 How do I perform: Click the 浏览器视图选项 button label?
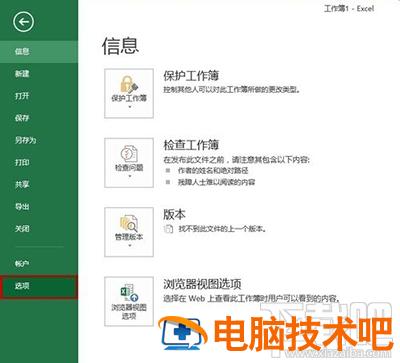tap(129, 311)
